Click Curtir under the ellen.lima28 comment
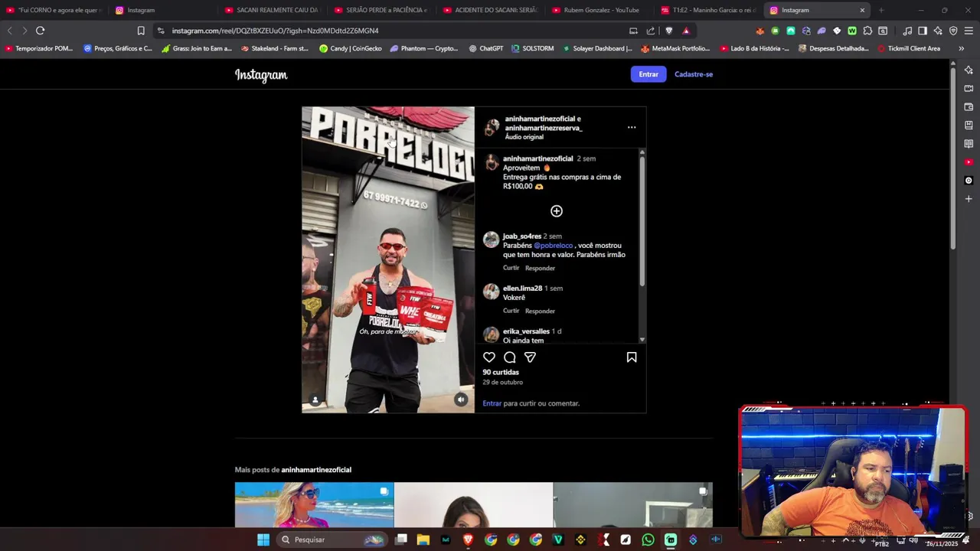This screenshot has width=980, height=551. pyautogui.click(x=511, y=311)
